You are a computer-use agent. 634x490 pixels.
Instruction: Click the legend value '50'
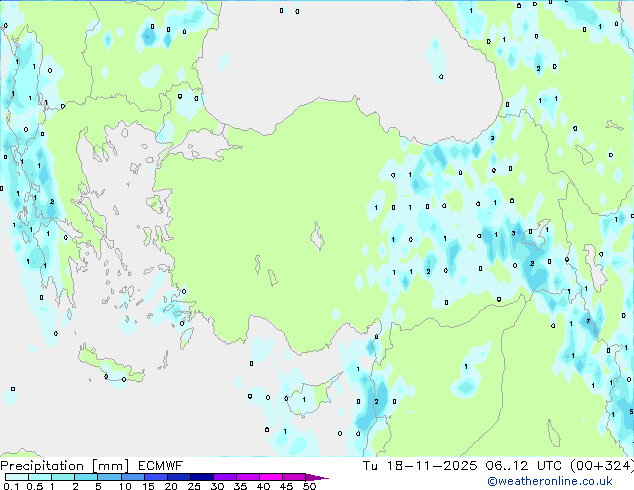click(x=309, y=486)
